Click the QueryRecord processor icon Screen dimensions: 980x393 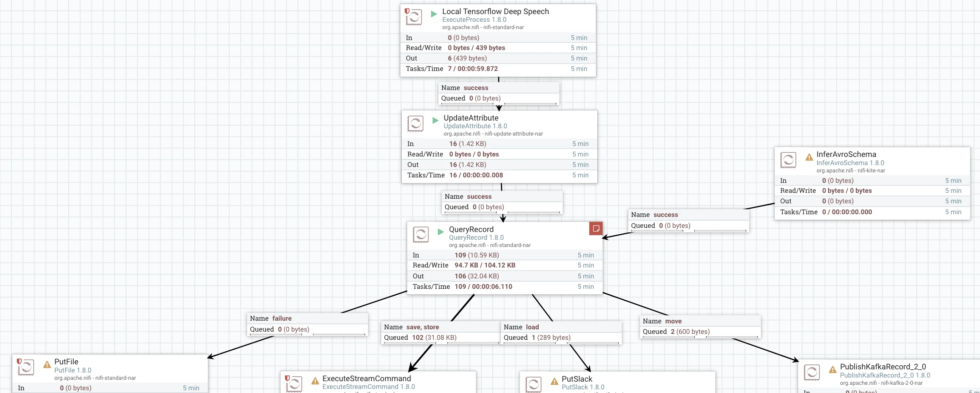tap(421, 235)
